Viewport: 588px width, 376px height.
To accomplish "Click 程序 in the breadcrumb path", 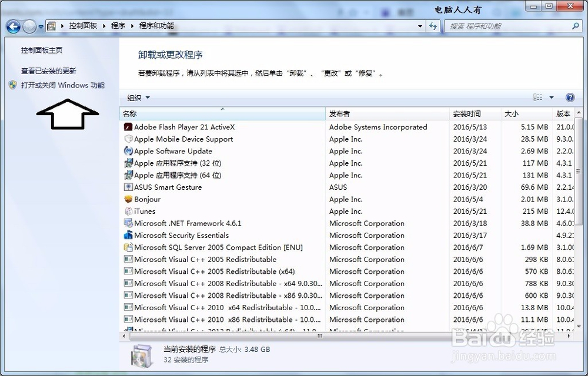I will pyautogui.click(x=118, y=26).
